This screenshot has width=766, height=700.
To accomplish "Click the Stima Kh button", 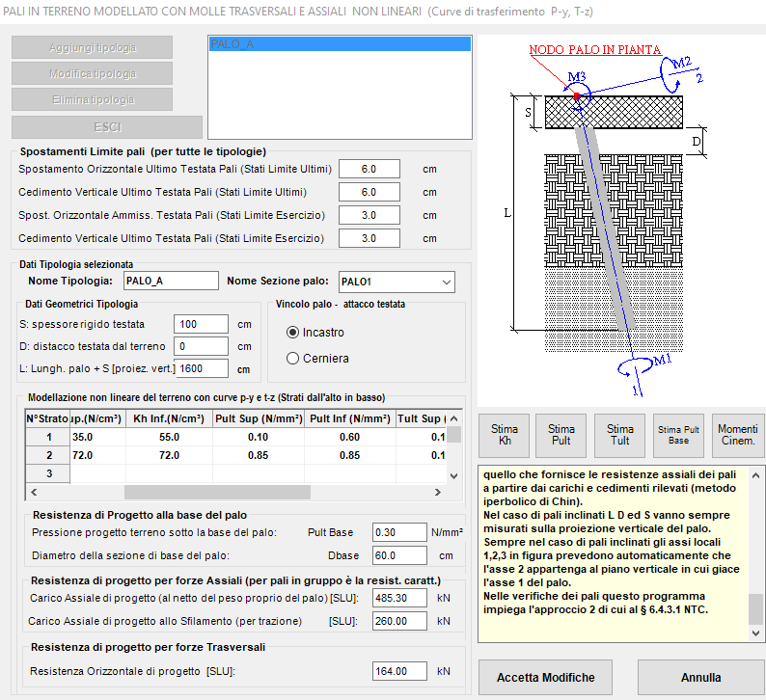I will point(505,435).
